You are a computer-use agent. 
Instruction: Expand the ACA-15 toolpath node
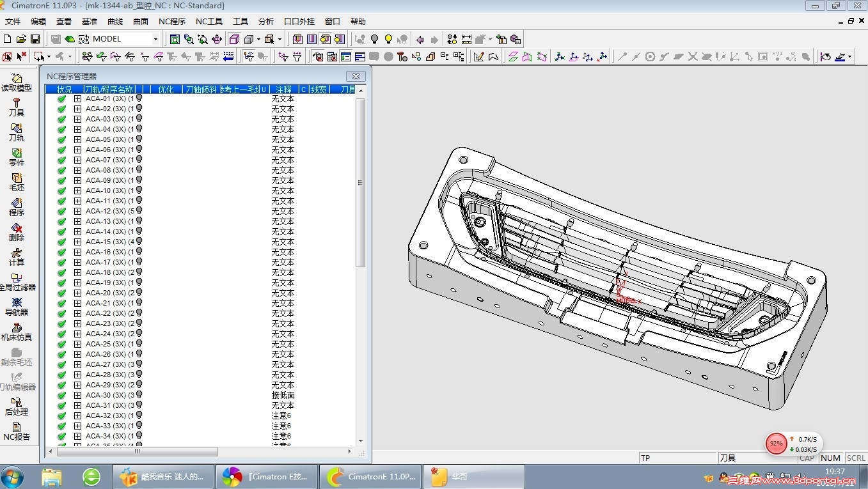[78, 242]
